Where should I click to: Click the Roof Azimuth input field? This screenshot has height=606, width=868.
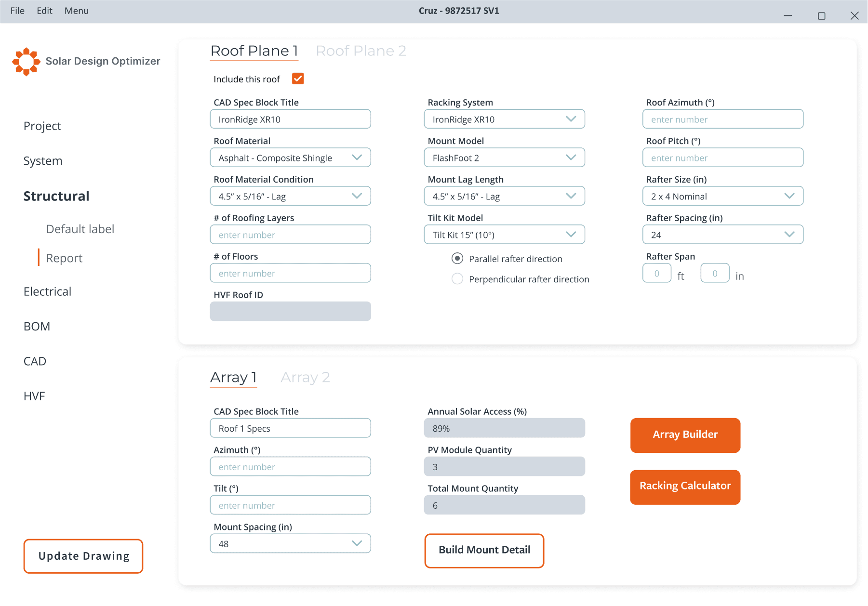coord(723,119)
